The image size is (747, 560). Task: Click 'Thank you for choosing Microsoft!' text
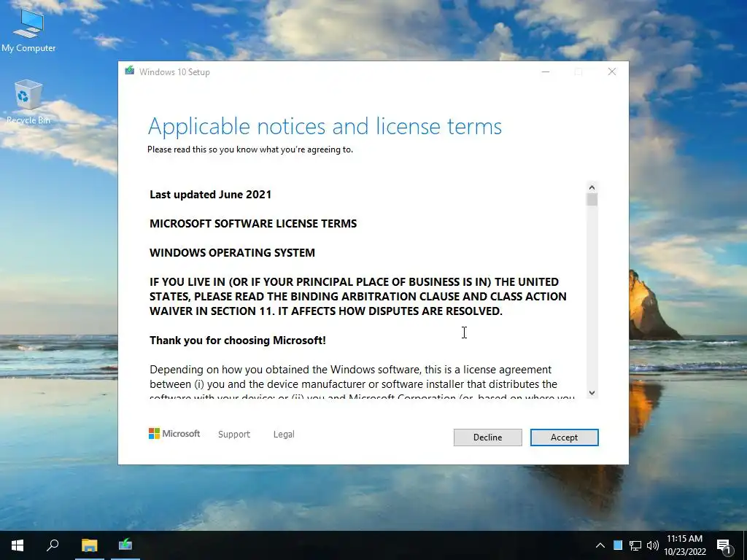pyautogui.click(x=238, y=340)
